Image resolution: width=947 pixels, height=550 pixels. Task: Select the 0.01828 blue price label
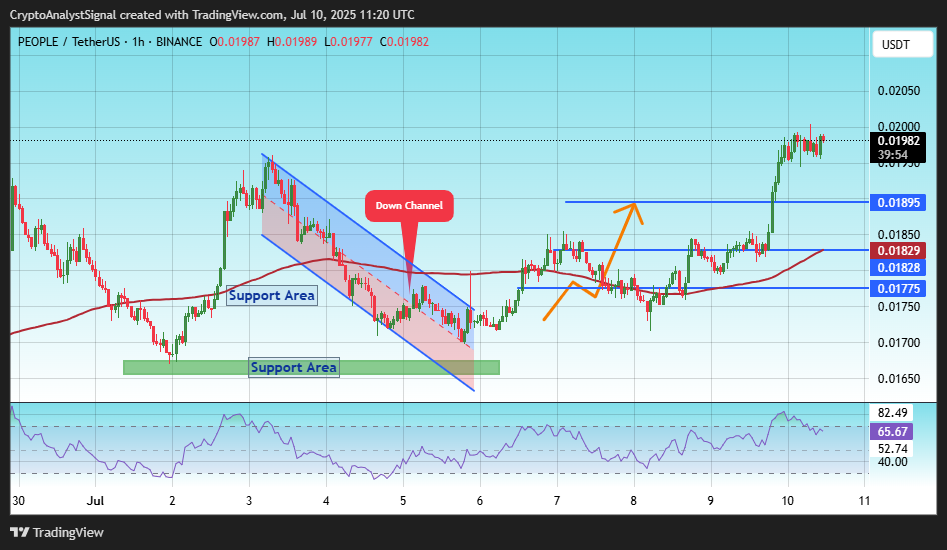897,267
